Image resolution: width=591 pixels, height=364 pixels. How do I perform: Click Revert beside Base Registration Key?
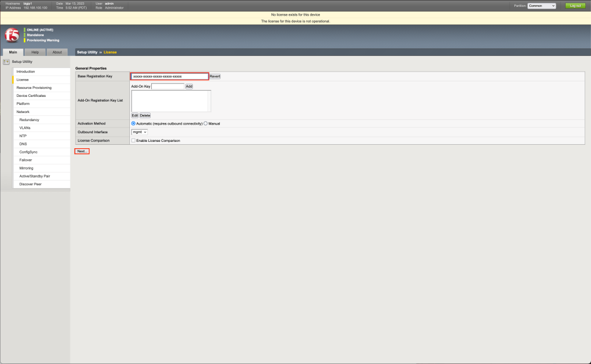click(x=215, y=76)
